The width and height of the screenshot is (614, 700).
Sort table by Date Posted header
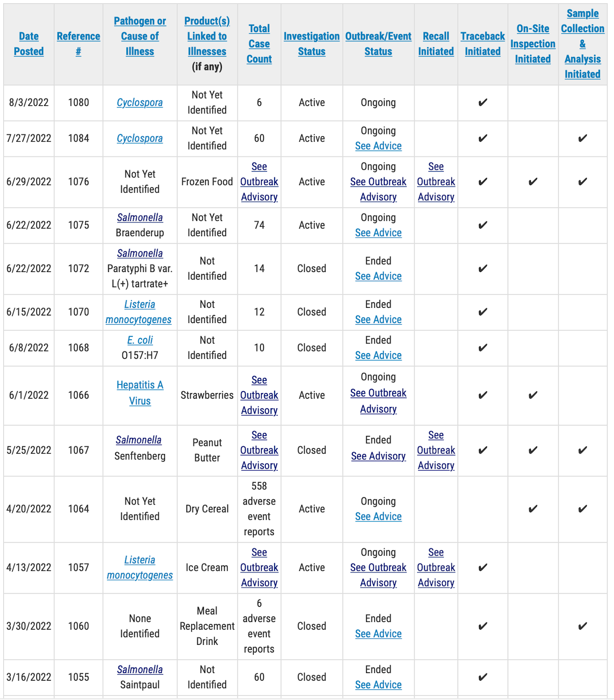[29, 44]
